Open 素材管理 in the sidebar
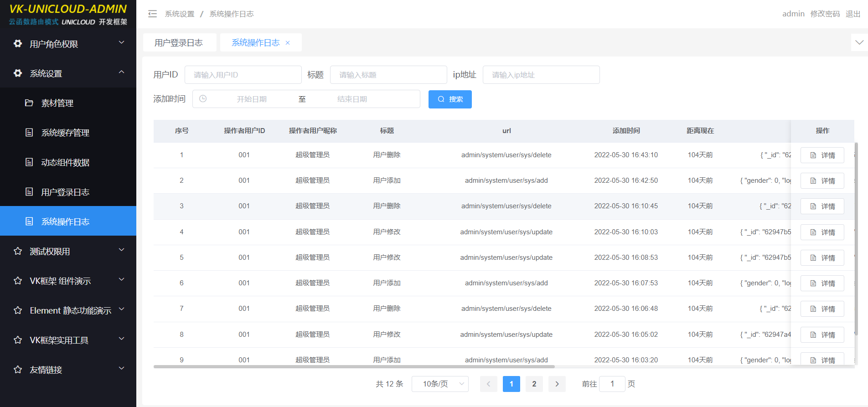Viewport: 868px width, 407px height. (68, 103)
